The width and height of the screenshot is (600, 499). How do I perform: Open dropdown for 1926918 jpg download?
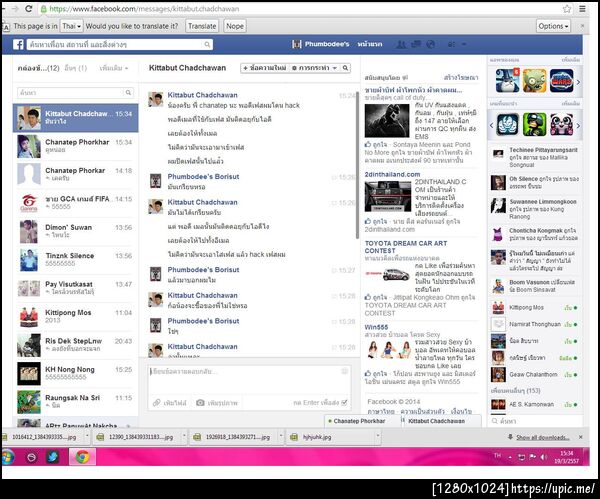281,436
